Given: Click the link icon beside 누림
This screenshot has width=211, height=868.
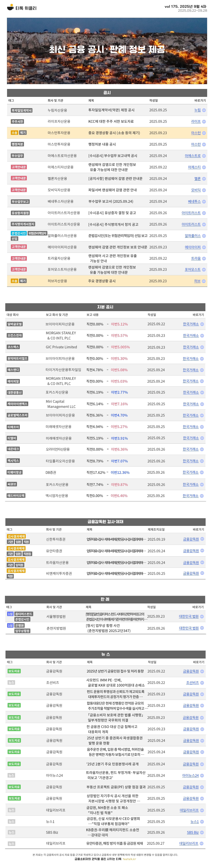Looking at the screenshot, I should click(x=204, y=110).
